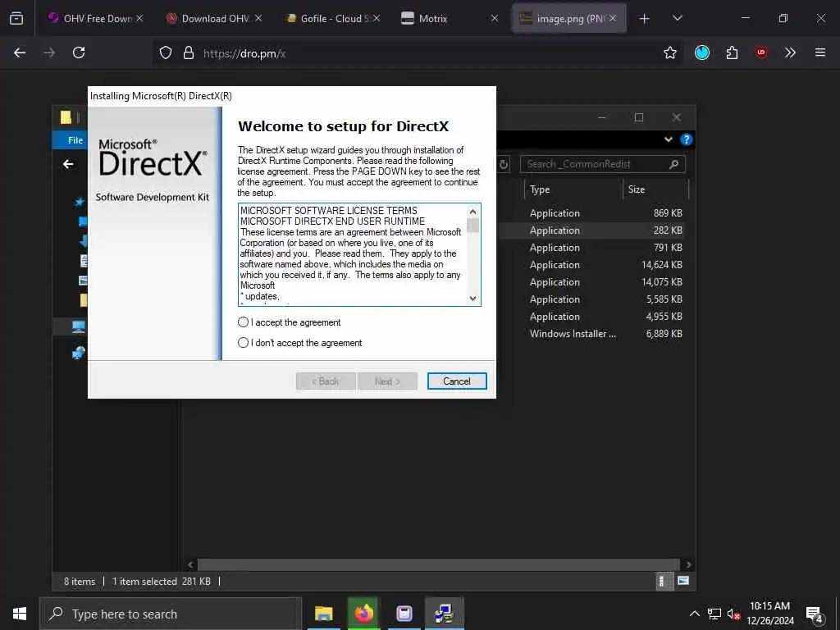Click the File Explorer back arrow
Image resolution: width=840 pixels, height=630 pixels.
pos(68,164)
